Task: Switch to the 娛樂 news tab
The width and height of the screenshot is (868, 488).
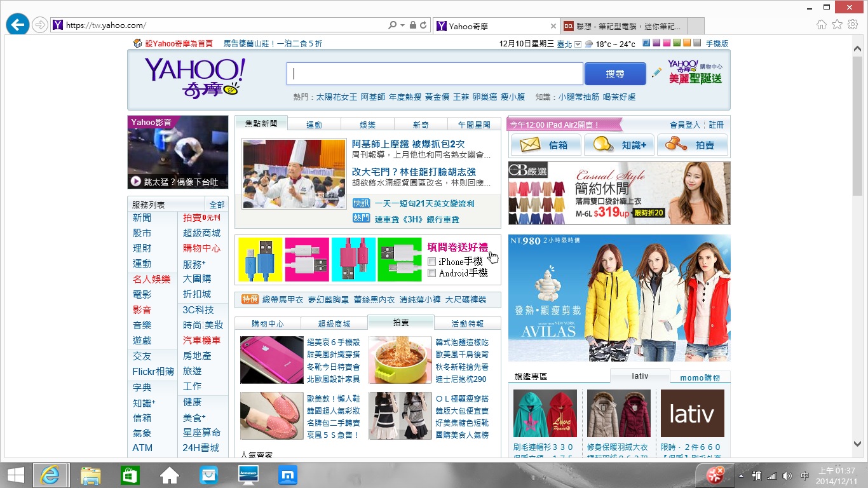Action: 367,125
